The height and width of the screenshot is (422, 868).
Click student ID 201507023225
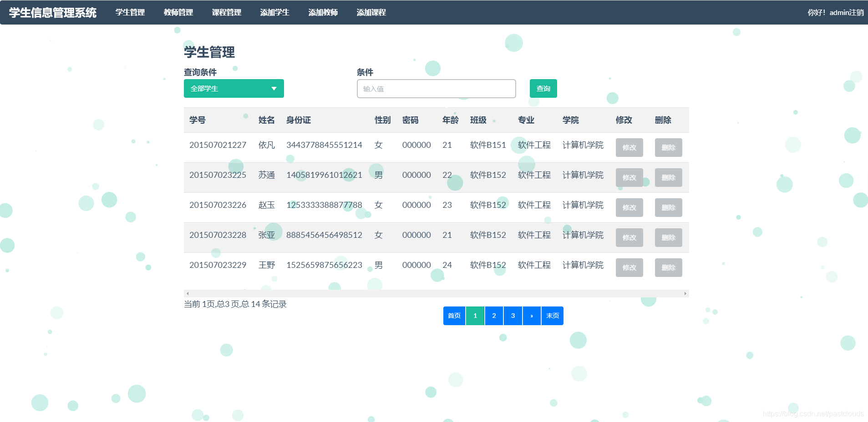(218, 175)
